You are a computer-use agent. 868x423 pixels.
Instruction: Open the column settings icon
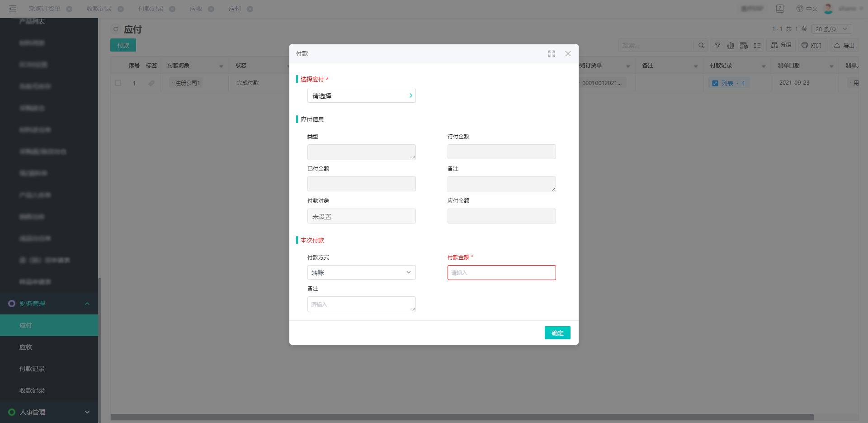pos(744,45)
